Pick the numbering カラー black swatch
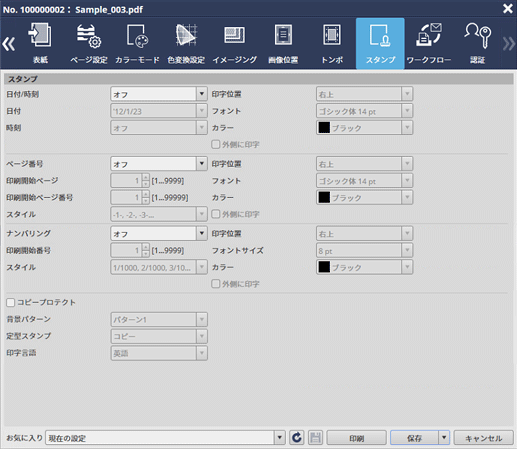The width and height of the screenshot is (517, 449). click(324, 267)
